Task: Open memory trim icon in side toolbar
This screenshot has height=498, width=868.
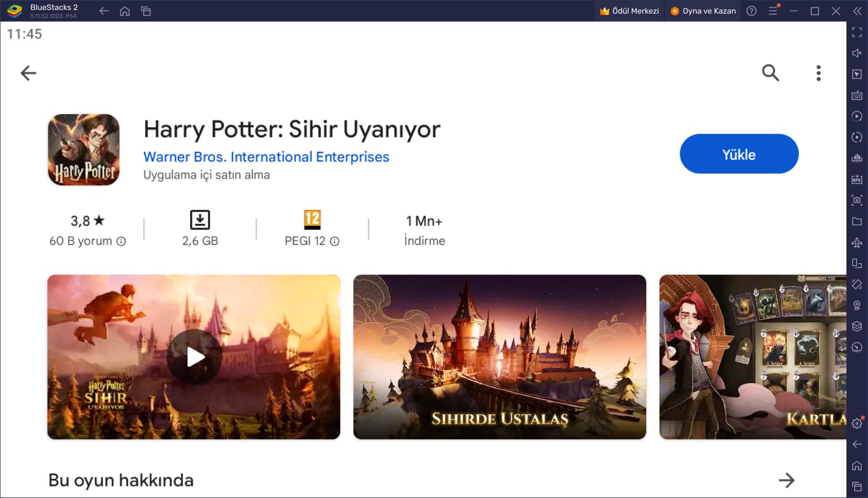Action: point(857,158)
